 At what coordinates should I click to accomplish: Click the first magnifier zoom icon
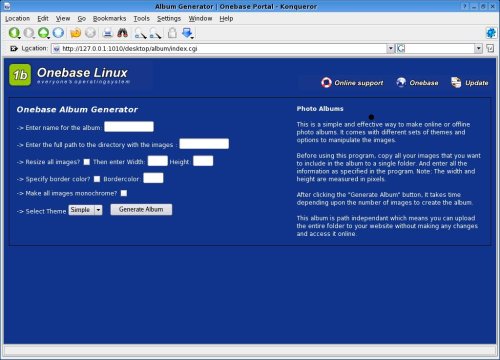140,33
